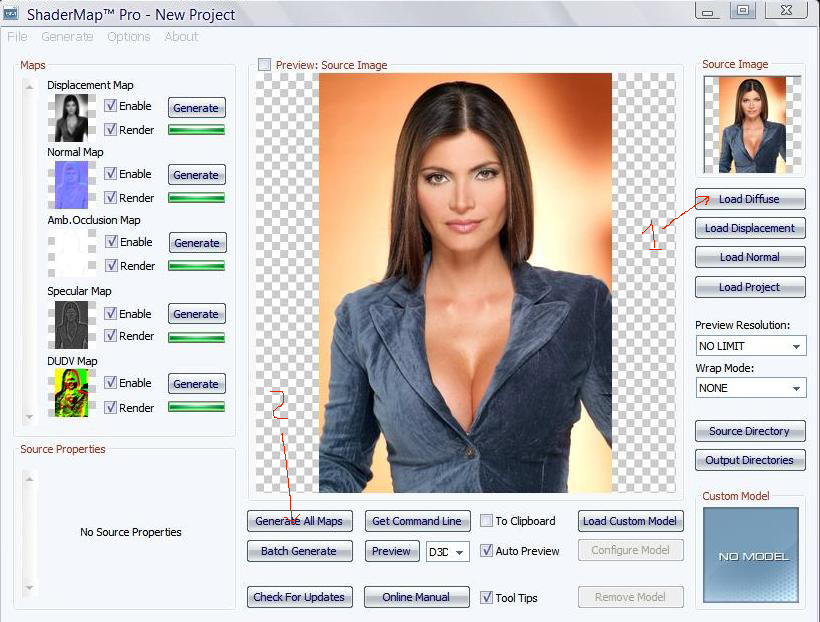This screenshot has height=622, width=820.
Task: Click the Maps list scroll-up arrow
Action: coord(30,86)
